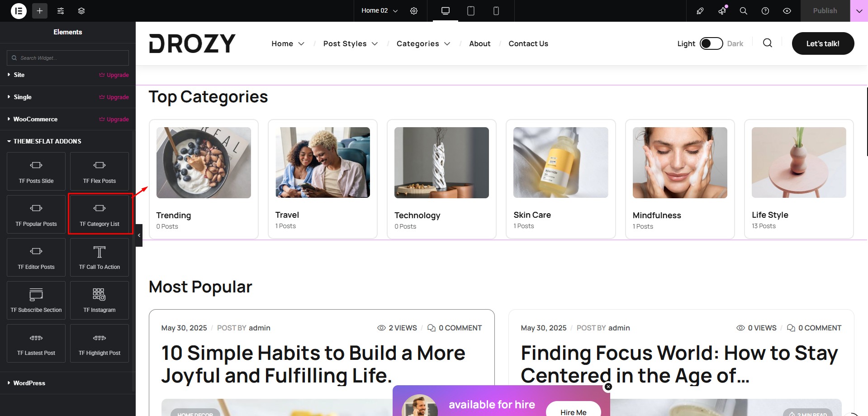Open the Contact Us page link
This screenshot has width=868, height=416.
click(x=528, y=43)
